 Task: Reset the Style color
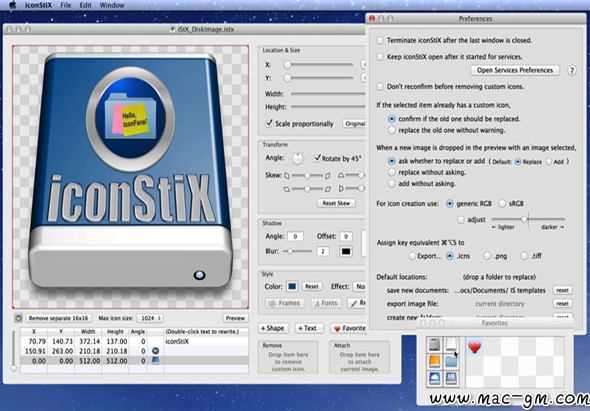[312, 287]
